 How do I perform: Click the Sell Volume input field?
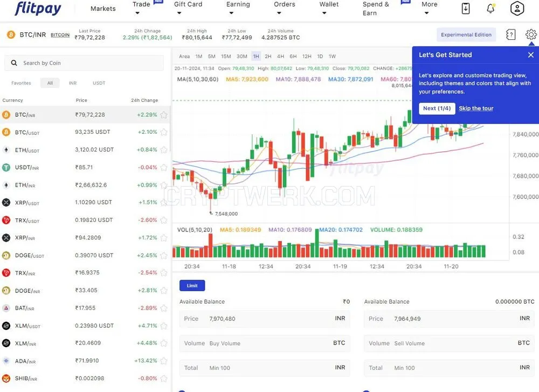[450, 343]
